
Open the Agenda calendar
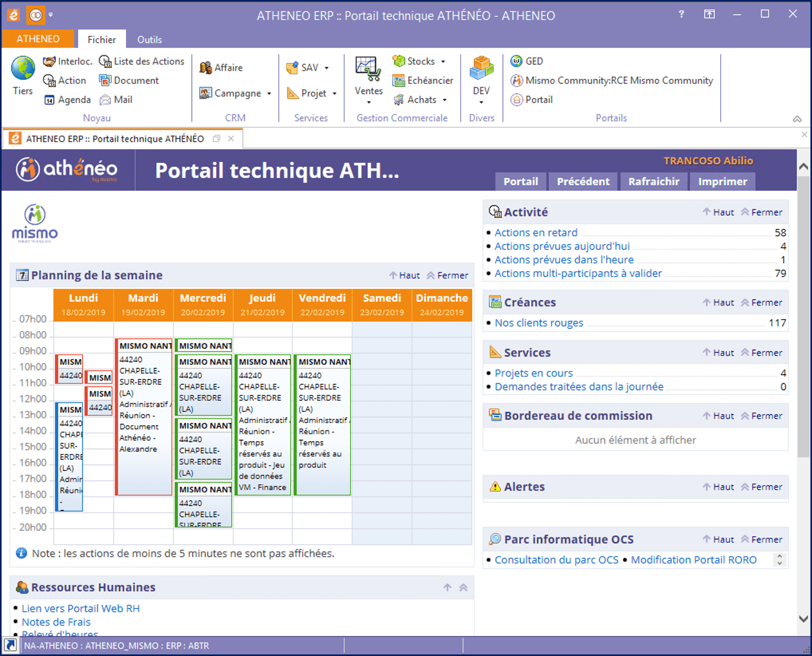(x=67, y=100)
